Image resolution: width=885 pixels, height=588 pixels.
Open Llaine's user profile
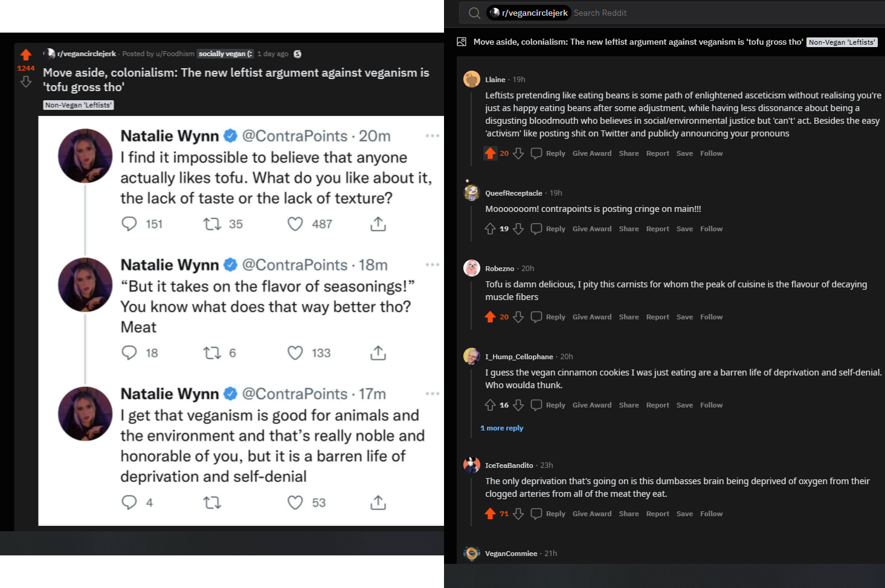(495, 80)
